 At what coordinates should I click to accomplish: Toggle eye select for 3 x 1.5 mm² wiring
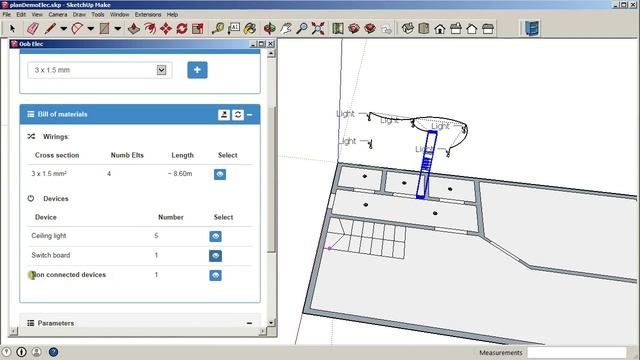click(x=220, y=174)
